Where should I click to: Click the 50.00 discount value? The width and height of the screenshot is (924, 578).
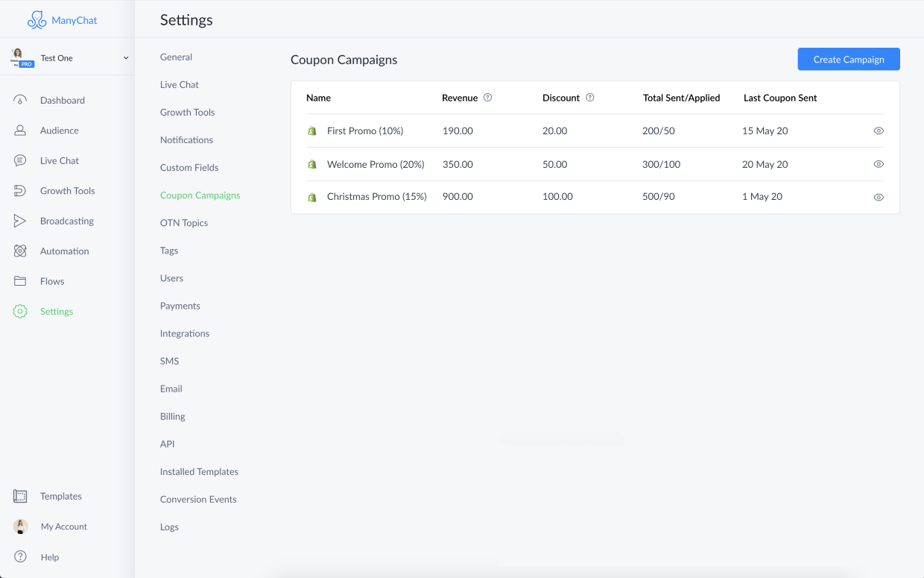[x=555, y=165]
